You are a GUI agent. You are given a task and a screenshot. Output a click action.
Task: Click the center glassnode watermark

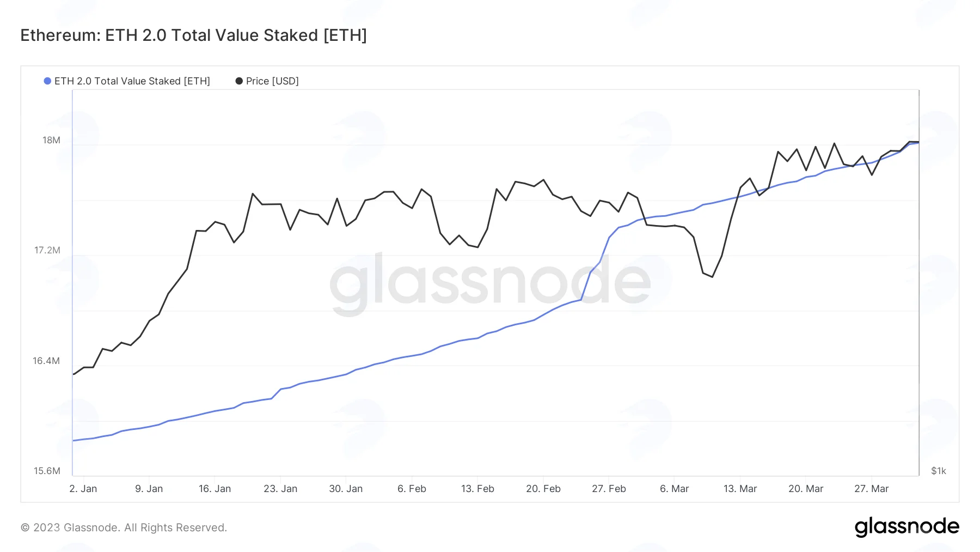click(490, 282)
